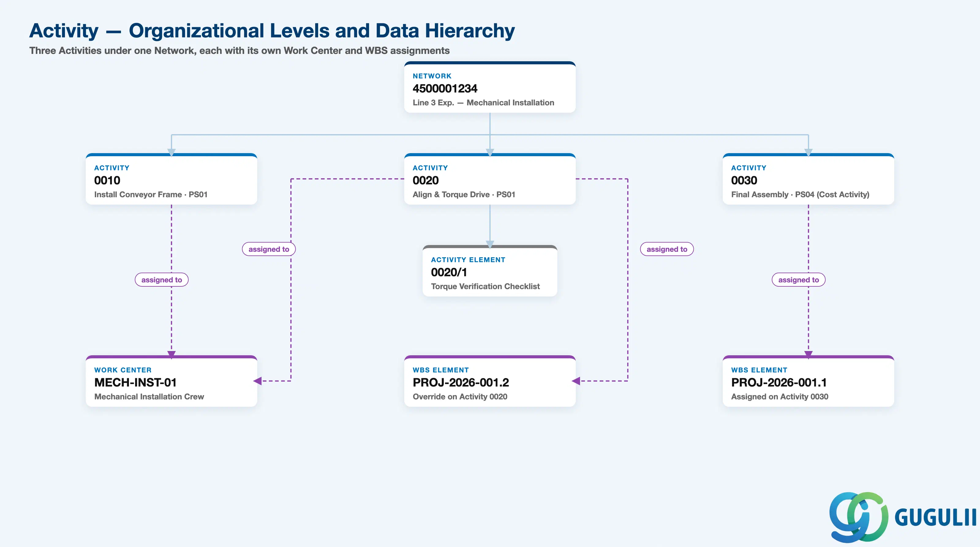Click the NETWORK heading label
The image size is (980, 547).
[x=432, y=76]
